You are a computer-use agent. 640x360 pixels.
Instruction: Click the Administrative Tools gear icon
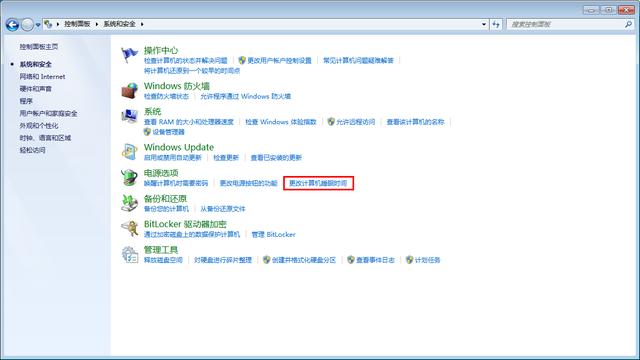tap(129, 254)
